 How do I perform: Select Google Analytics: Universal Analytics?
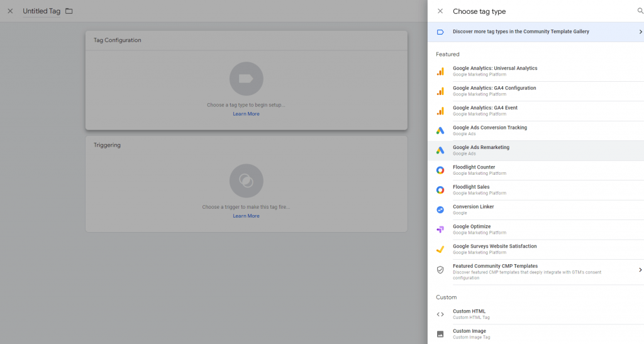[x=536, y=72]
